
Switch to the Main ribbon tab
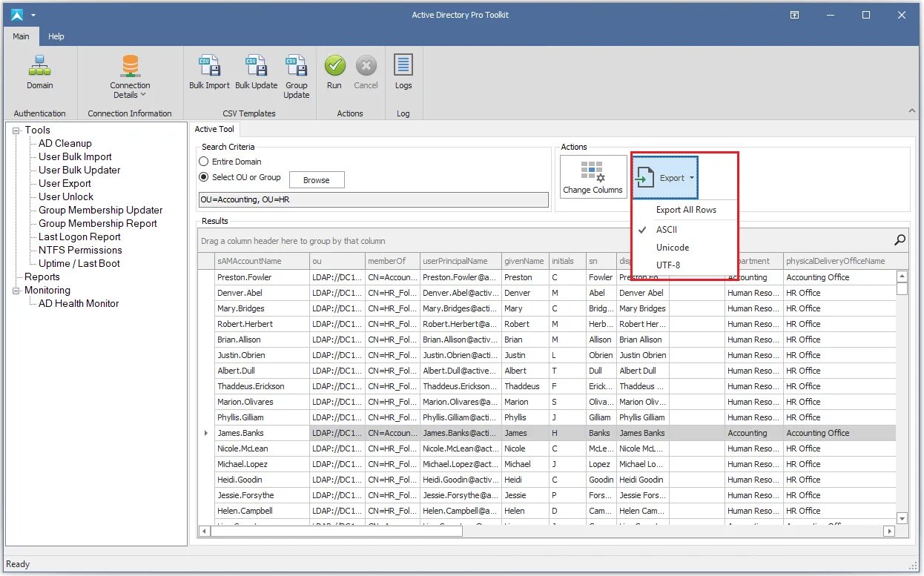(21, 36)
